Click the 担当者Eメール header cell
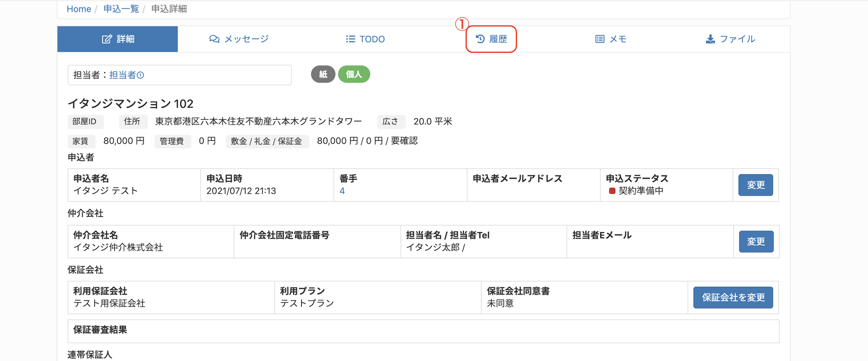This screenshot has width=868, height=361. click(x=650, y=242)
